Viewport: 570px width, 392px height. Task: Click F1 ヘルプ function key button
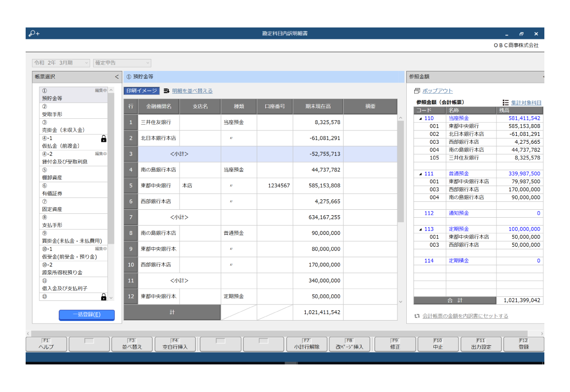click(46, 344)
